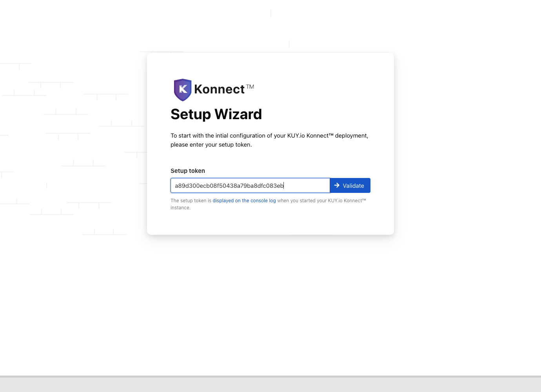
Task: Click the 'Setup Wizard' heading
Action: (x=216, y=114)
